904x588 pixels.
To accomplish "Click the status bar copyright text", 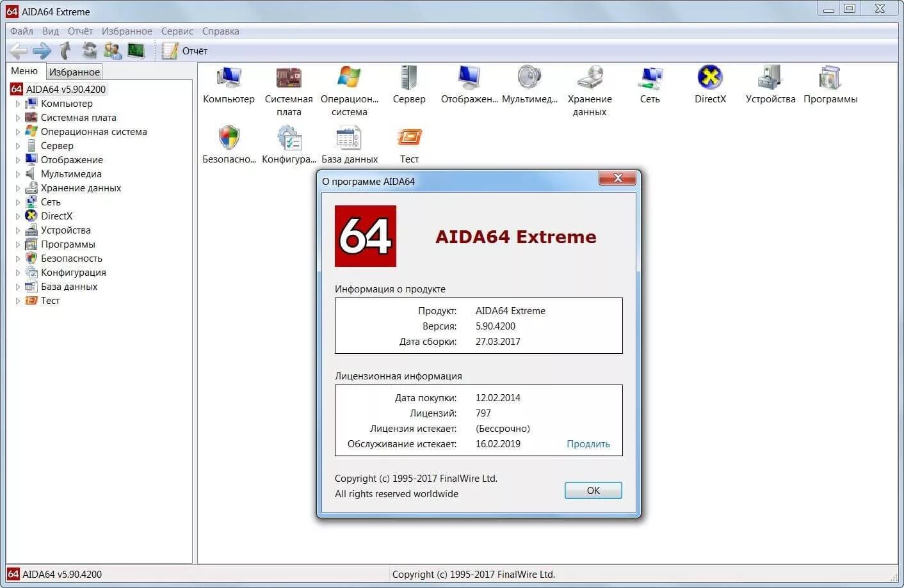I will pyautogui.click(x=474, y=575).
